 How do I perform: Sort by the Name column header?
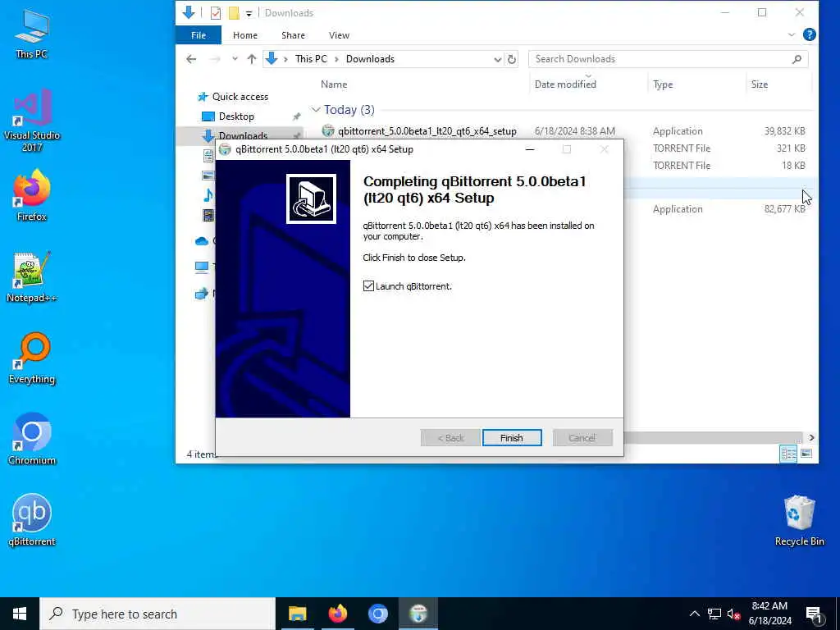tap(334, 84)
